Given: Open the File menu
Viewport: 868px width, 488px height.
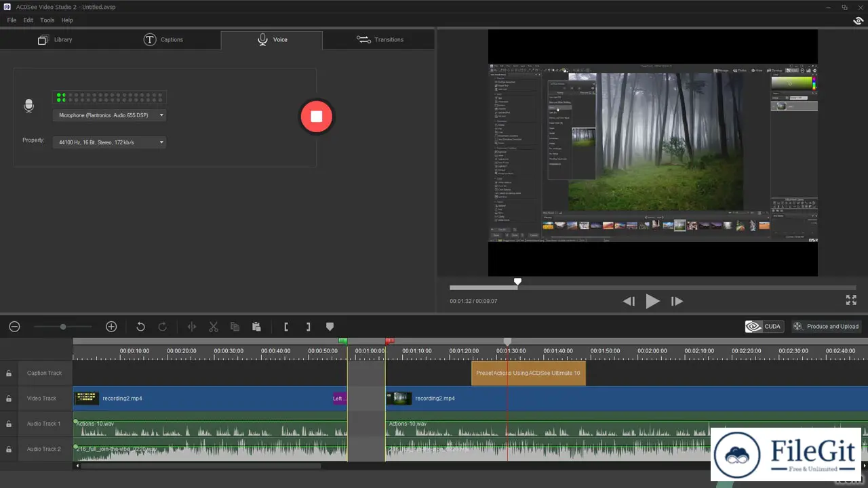Looking at the screenshot, I should pyautogui.click(x=12, y=20).
